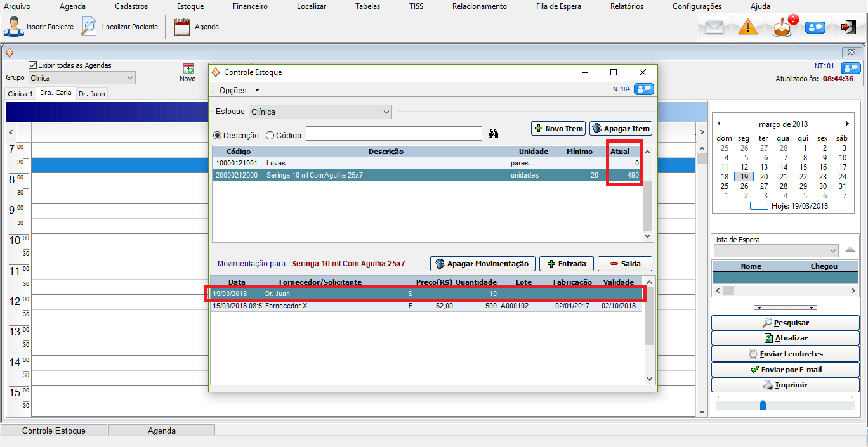868x447 pixels.
Task: Click the binoculars search icon
Action: click(494, 134)
